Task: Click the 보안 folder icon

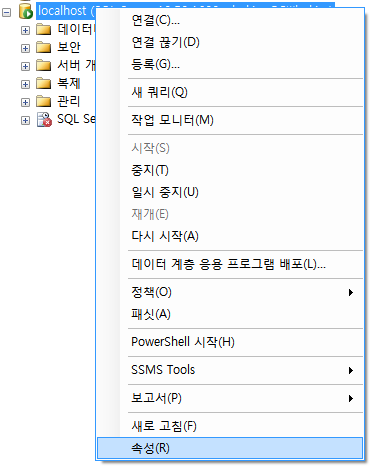Action: 43,48
